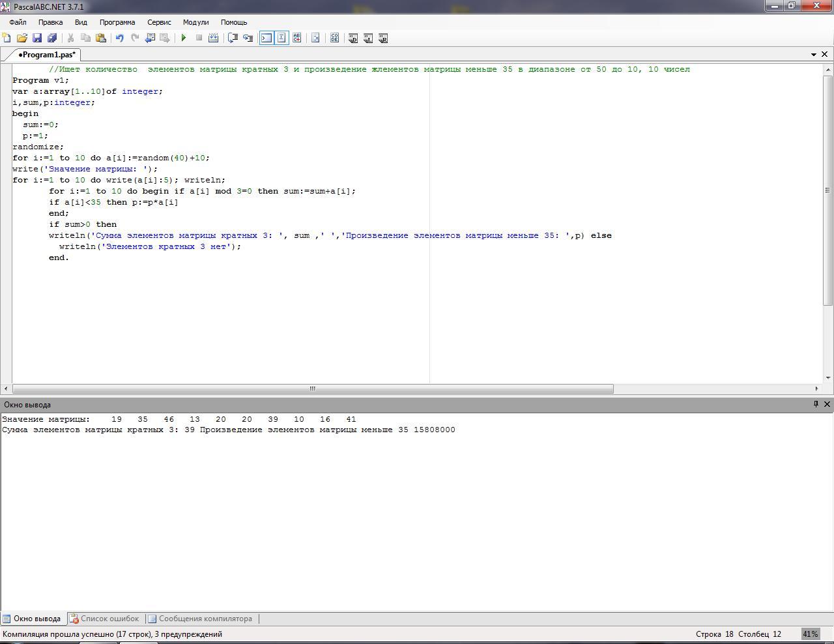Undo the last edit using the undo arrow
This screenshot has height=644, width=834.
coord(119,38)
